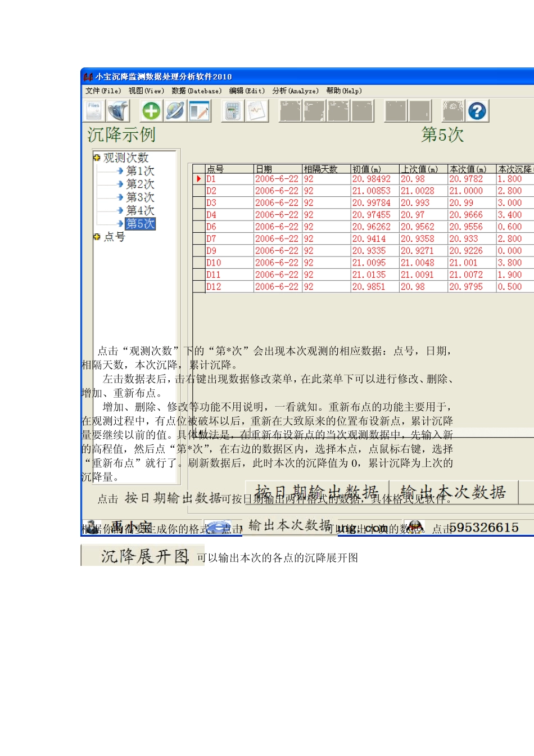Select point cell D7

pos(229,239)
